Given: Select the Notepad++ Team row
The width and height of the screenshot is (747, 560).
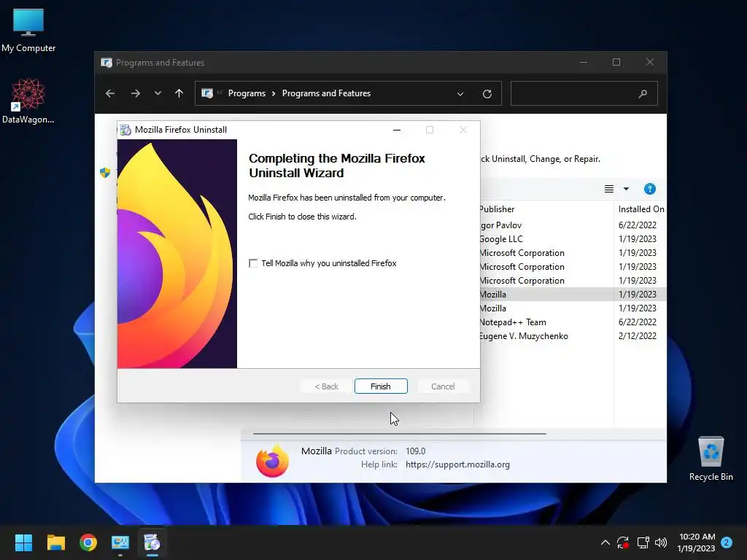Looking at the screenshot, I should (513, 322).
